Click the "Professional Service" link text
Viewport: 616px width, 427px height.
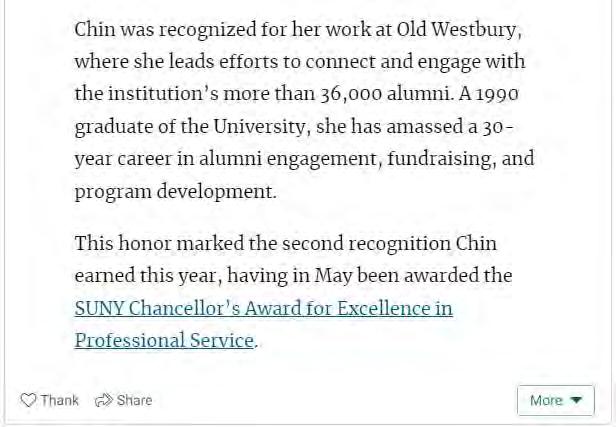[x=164, y=340]
